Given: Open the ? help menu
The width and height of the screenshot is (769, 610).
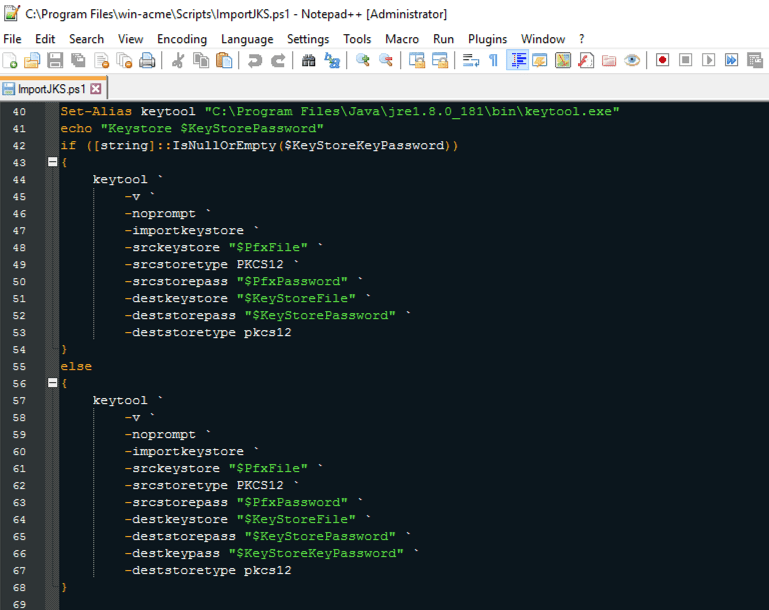Looking at the screenshot, I should (x=582, y=39).
